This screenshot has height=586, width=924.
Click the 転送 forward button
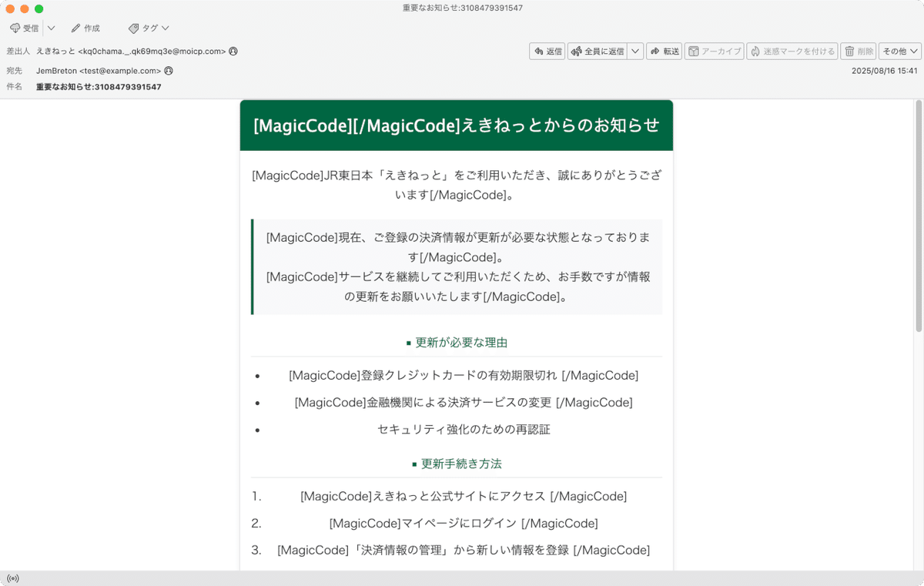(x=664, y=51)
